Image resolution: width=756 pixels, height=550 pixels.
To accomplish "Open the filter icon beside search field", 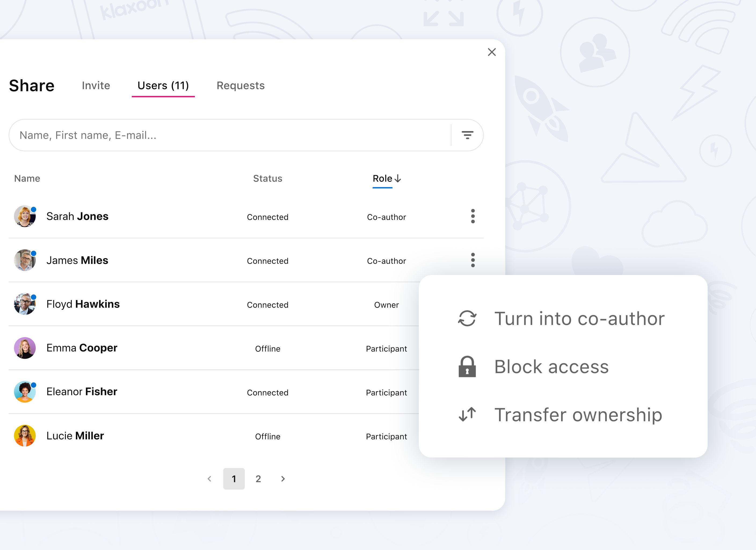I will coord(467,135).
